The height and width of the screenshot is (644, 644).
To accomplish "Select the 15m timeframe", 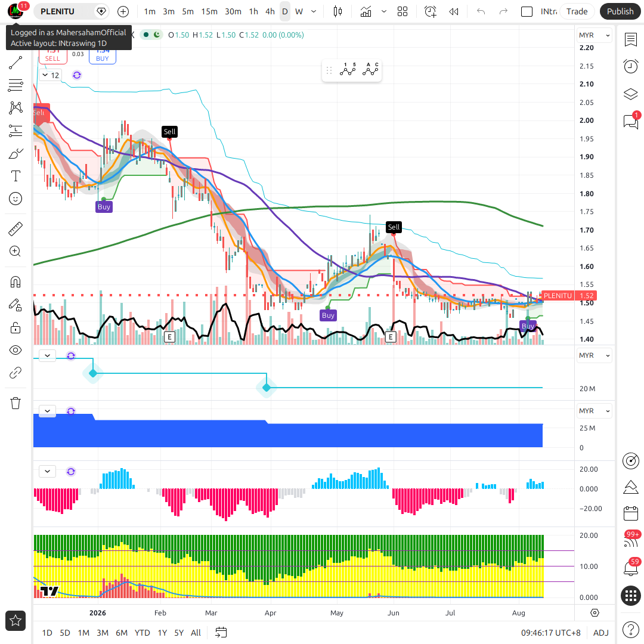I will click(x=209, y=11).
